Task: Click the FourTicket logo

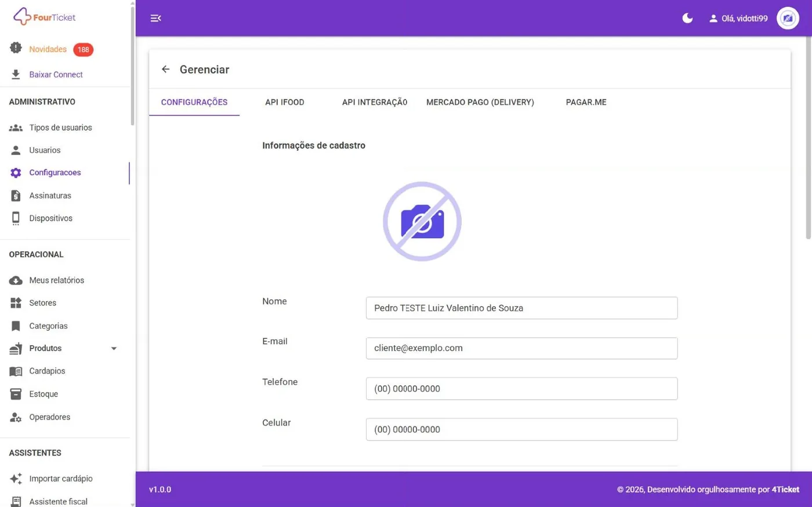Action: point(45,17)
